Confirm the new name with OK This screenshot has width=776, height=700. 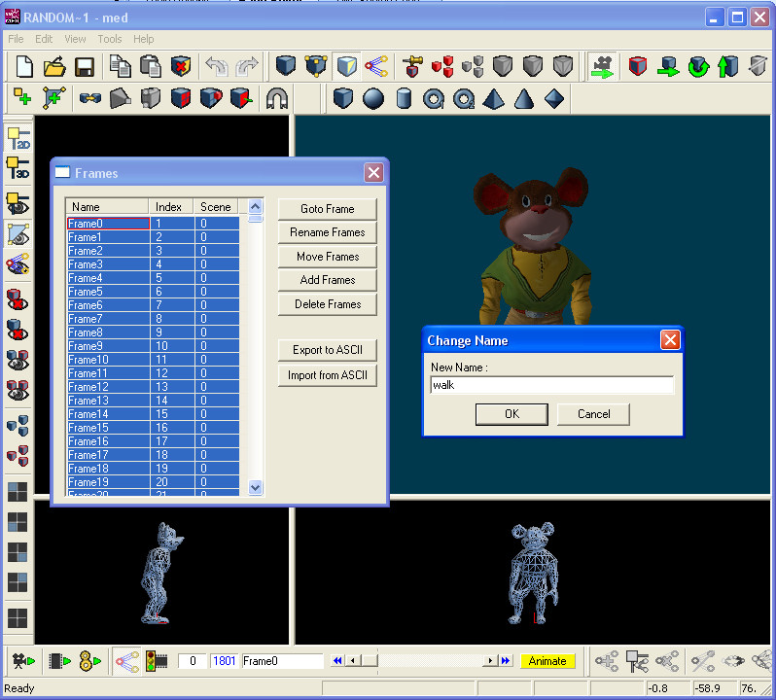tap(511, 414)
